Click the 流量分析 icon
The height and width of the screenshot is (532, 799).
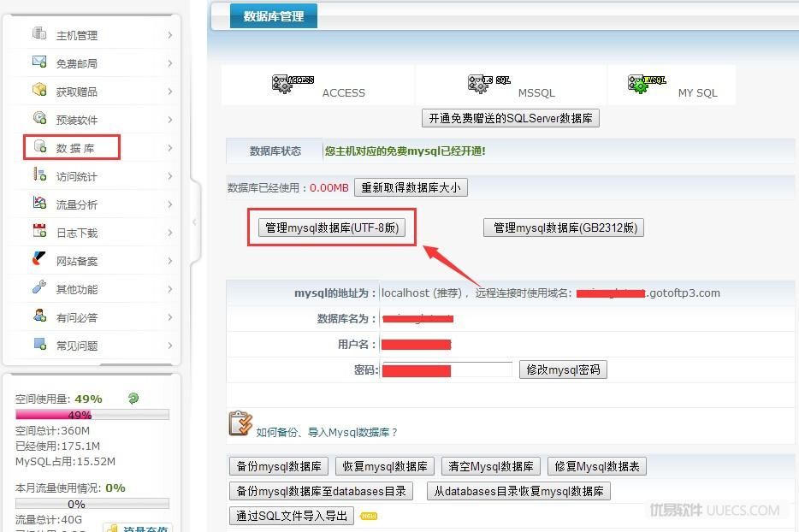(x=39, y=203)
